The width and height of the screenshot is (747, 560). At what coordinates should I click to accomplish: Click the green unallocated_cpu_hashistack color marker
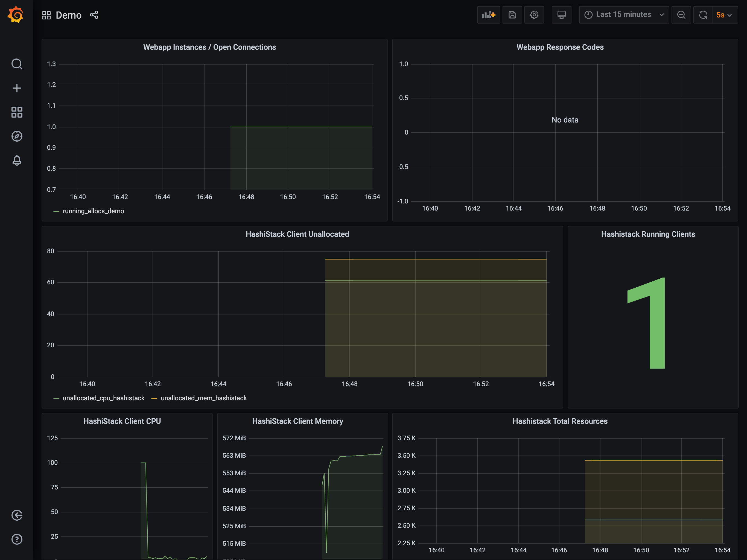56,399
